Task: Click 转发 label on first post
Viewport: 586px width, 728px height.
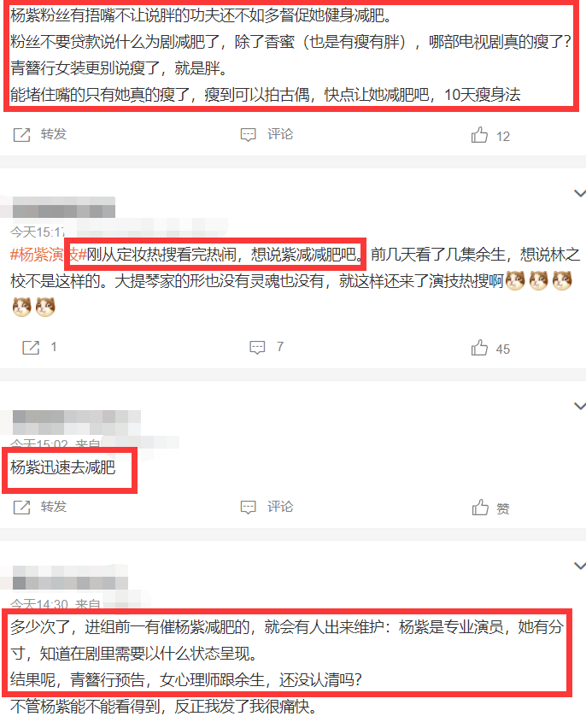Action: tap(54, 134)
